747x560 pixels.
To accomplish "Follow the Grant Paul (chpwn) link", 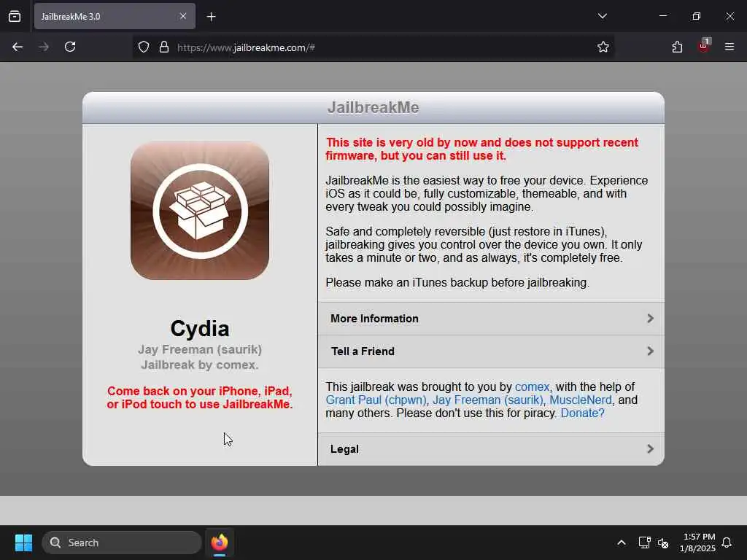I will point(376,400).
